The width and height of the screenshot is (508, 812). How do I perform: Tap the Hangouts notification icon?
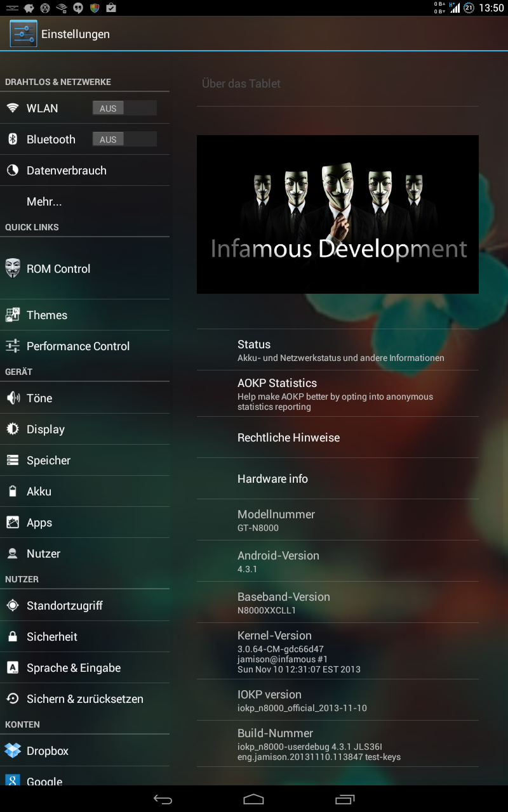tap(78, 8)
